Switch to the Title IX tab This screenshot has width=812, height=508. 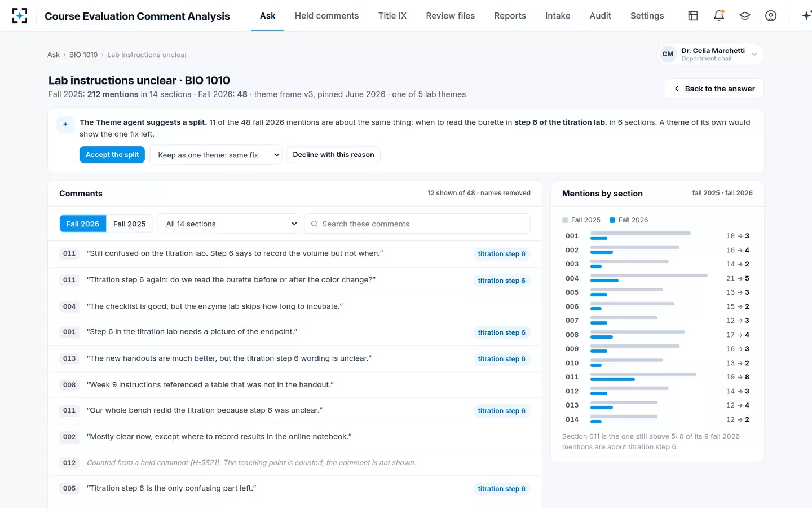pyautogui.click(x=392, y=16)
